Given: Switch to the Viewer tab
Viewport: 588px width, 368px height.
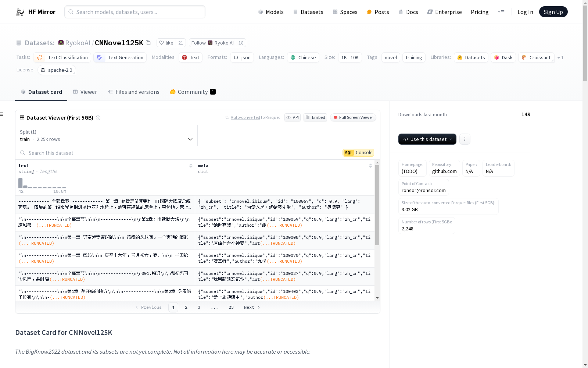Looking at the screenshot, I should 85,92.
